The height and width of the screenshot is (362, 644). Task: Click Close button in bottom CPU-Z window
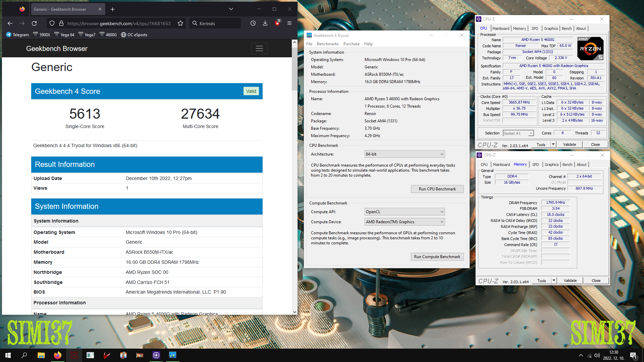pos(596,281)
